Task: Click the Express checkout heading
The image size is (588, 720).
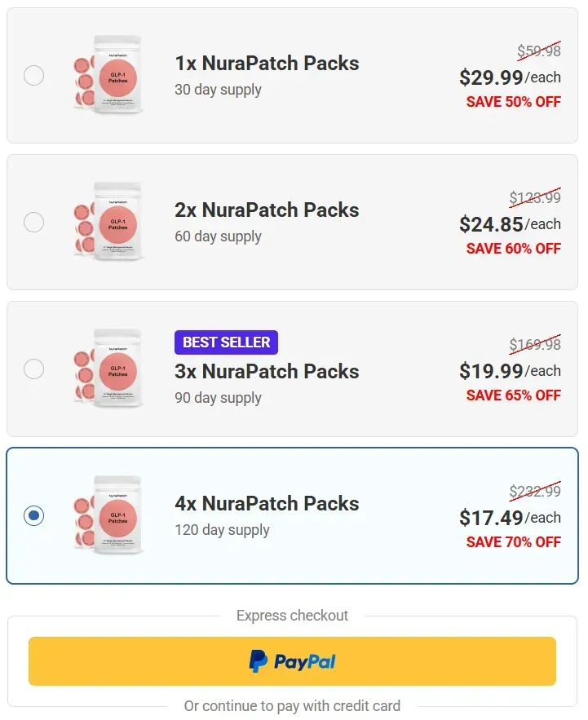Action: coord(292,615)
